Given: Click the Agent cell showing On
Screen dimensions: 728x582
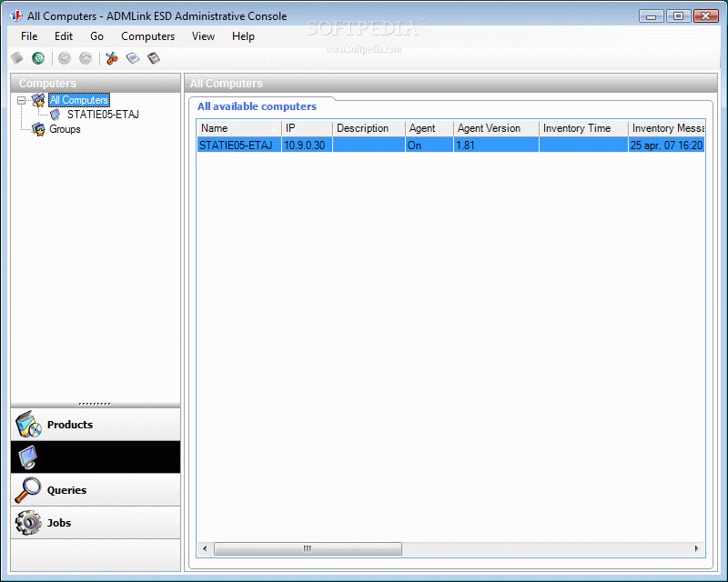Looking at the screenshot, I should (x=429, y=145).
